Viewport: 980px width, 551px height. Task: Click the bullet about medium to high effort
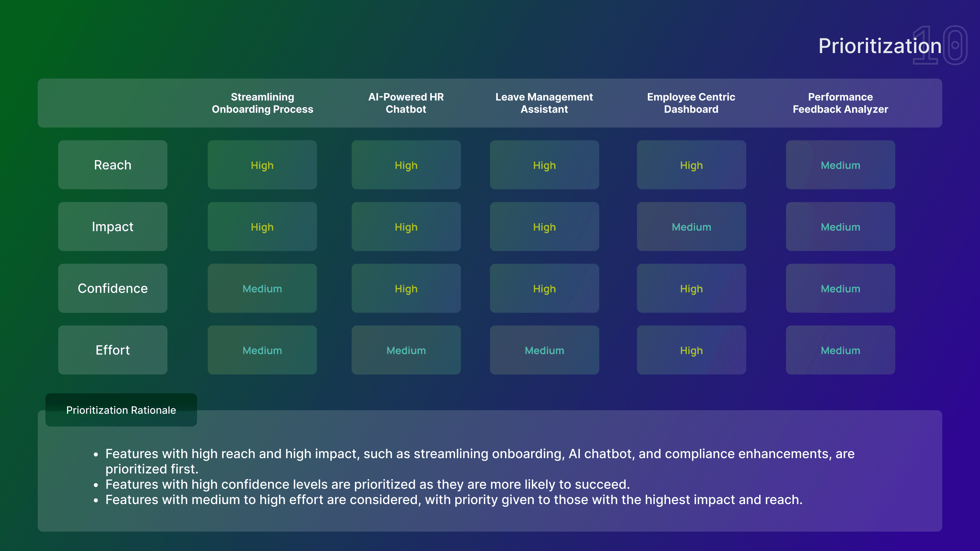[454, 500]
